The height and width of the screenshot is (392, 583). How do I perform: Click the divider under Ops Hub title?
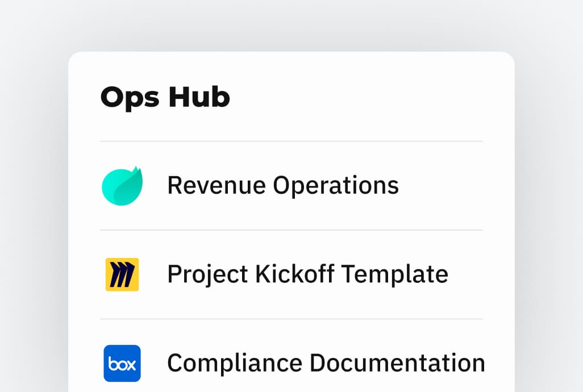(x=291, y=140)
